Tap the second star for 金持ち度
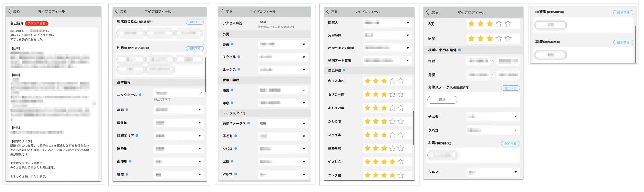The image size is (644, 192). coord(376,148)
